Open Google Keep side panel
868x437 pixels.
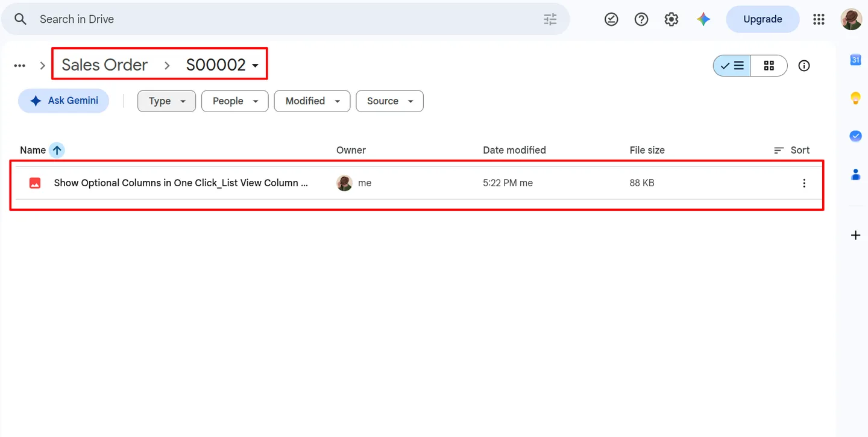click(855, 98)
